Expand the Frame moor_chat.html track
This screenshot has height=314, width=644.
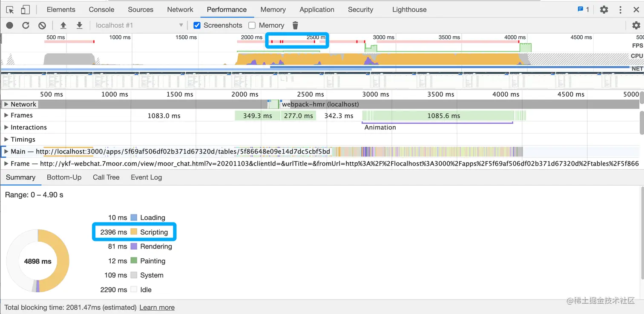(x=6, y=163)
